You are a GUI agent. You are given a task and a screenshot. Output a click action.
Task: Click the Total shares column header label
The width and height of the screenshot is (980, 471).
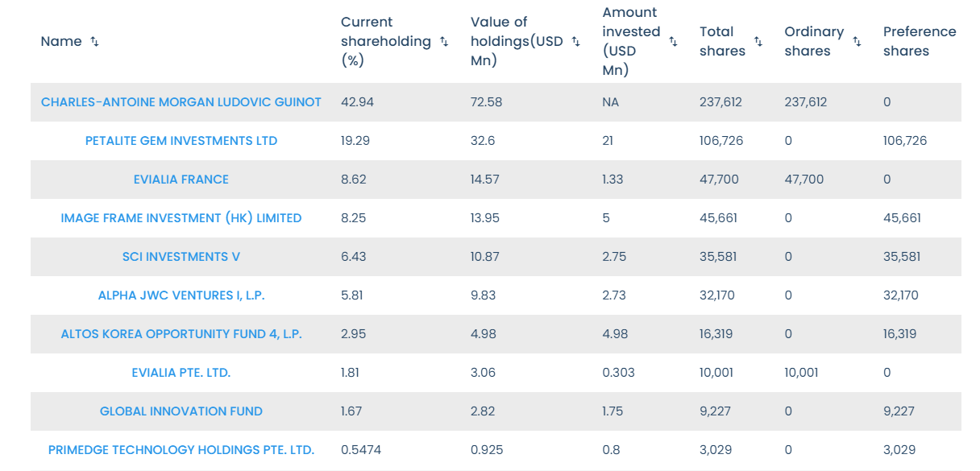722,41
